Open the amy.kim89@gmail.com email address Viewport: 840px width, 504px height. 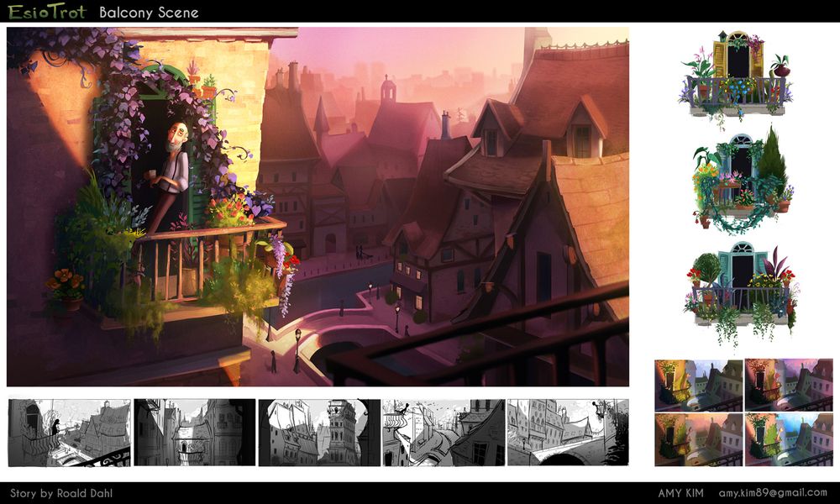[x=773, y=493]
